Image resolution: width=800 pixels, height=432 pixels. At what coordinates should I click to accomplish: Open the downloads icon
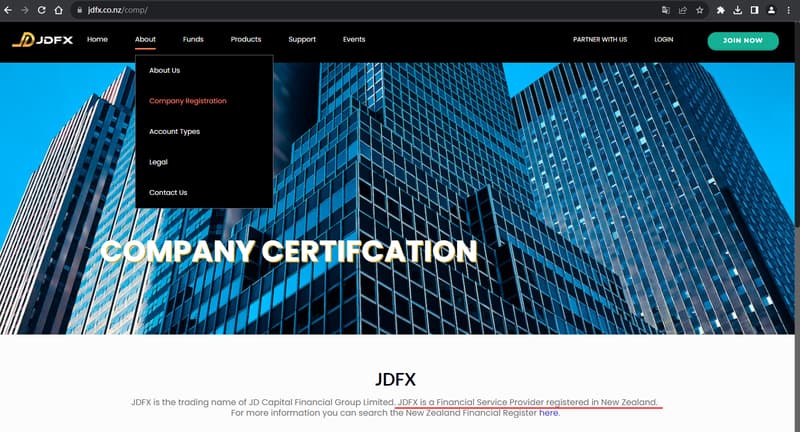(x=737, y=10)
